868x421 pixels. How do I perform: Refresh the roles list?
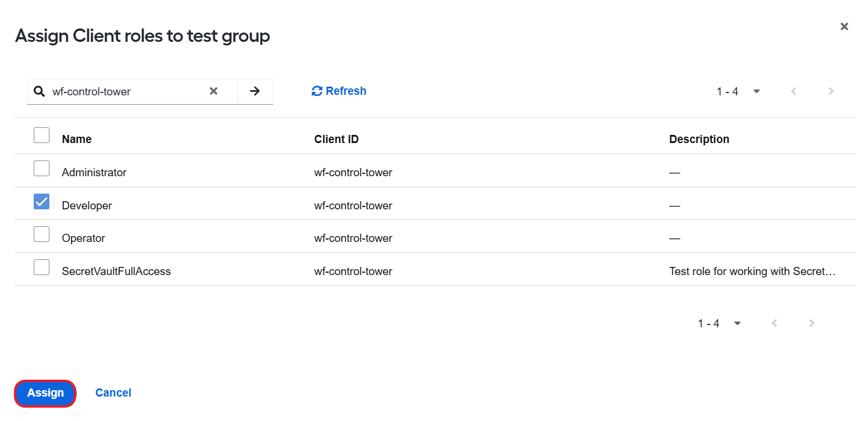(x=339, y=91)
